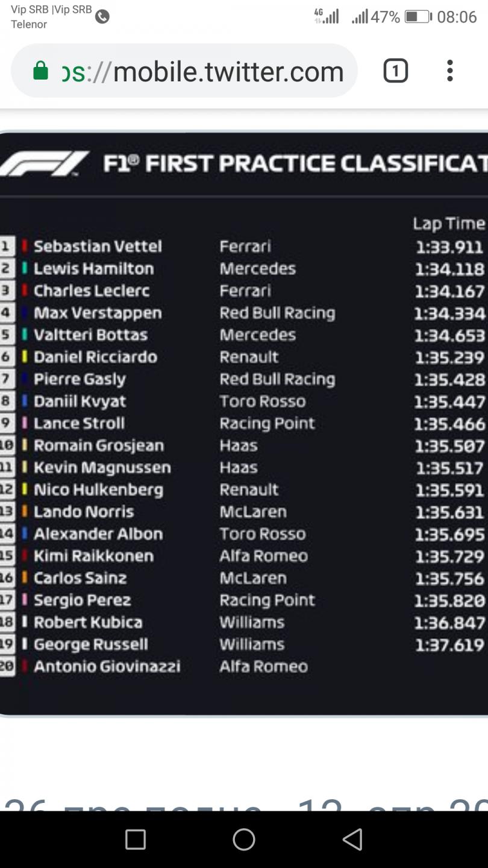The height and width of the screenshot is (868, 488).
Task: Tap the Android back navigation button
Action: pyautogui.click(x=352, y=839)
